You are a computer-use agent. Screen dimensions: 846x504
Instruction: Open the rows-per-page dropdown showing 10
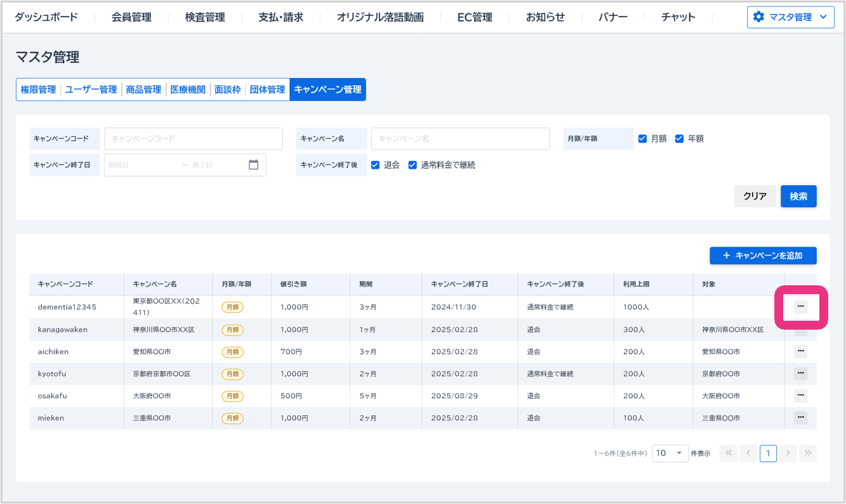point(670,453)
